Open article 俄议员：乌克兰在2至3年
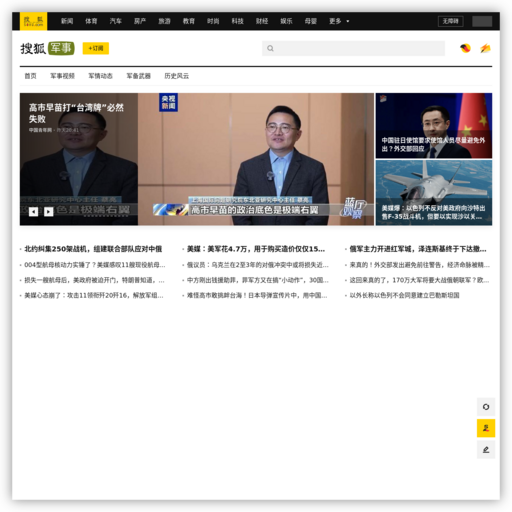This screenshot has width=512, height=512. [x=258, y=265]
